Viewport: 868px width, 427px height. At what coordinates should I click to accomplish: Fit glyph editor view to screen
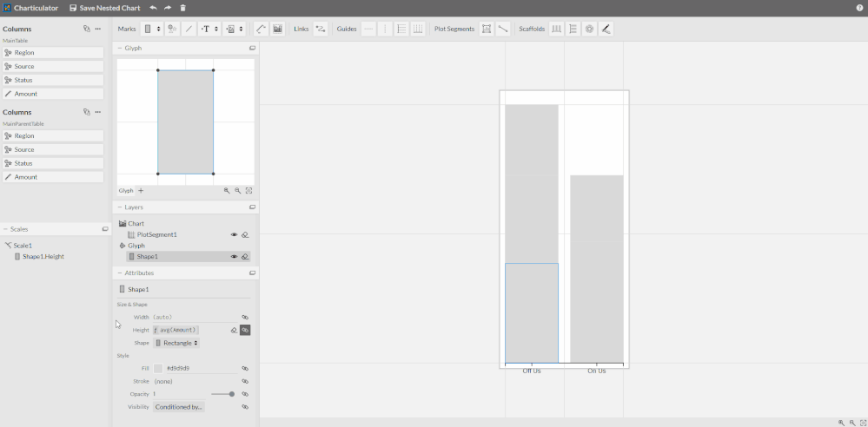tap(249, 190)
